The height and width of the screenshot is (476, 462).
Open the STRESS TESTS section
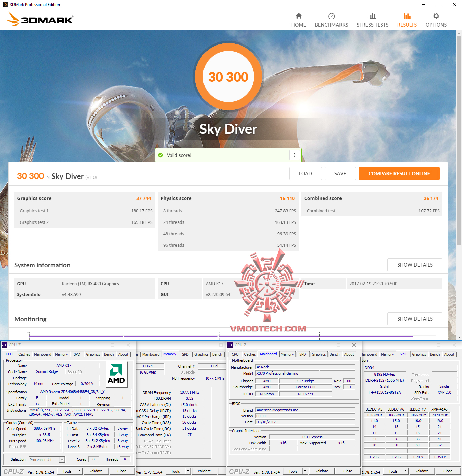[x=373, y=20]
